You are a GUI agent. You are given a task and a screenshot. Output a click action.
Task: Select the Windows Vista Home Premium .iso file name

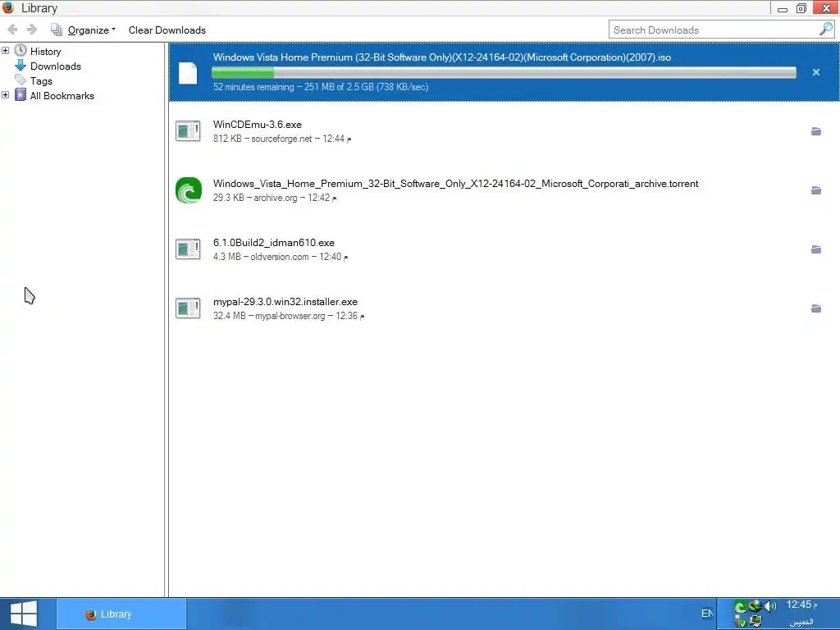click(442, 57)
